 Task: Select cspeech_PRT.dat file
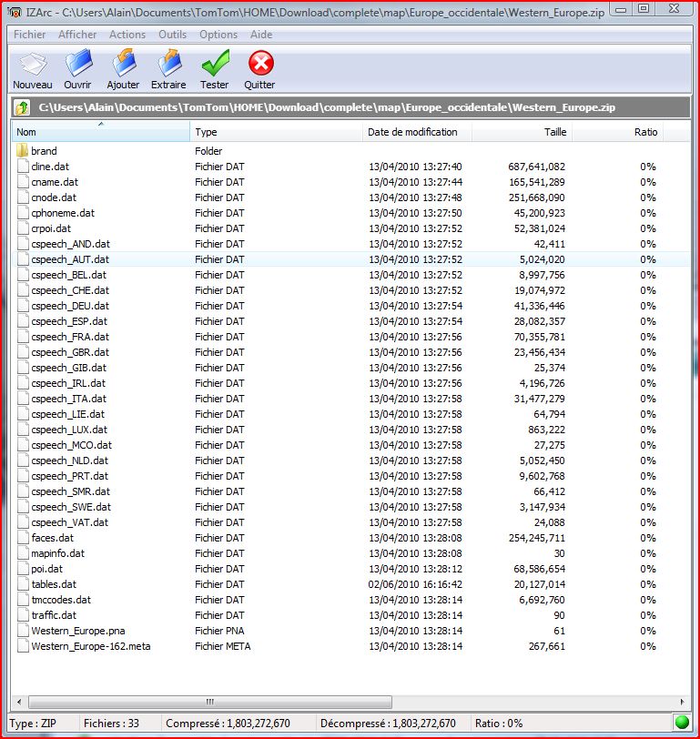tap(70, 476)
